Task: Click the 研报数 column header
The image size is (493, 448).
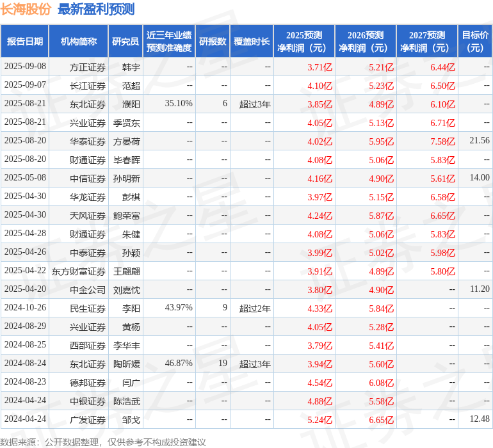Action: pyautogui.click(x=213, y=41)
